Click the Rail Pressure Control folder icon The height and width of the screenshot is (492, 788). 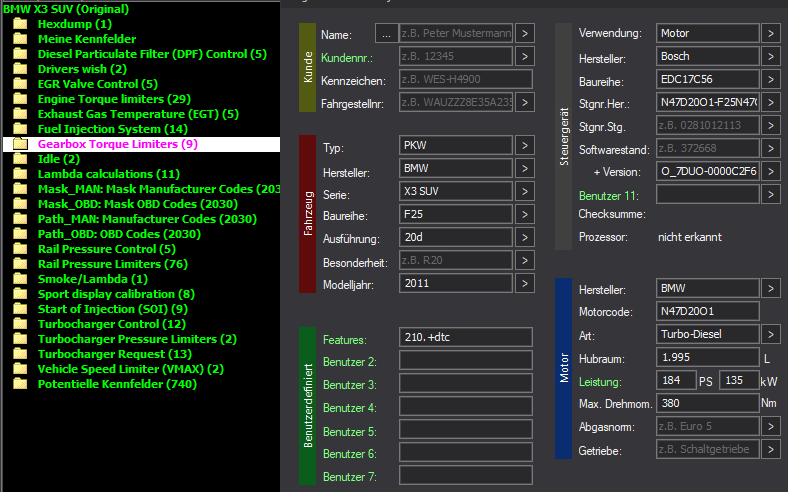click(x=20, y=249)
